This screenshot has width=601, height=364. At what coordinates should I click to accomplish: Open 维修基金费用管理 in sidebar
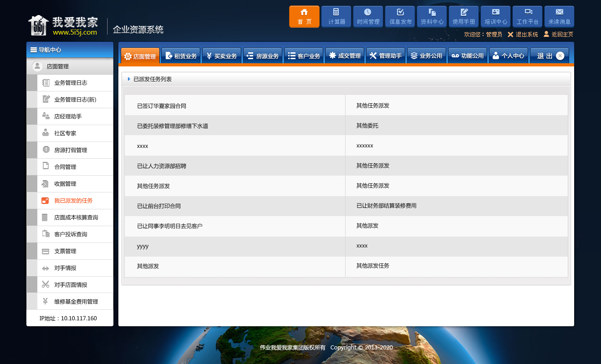[70, 302]
